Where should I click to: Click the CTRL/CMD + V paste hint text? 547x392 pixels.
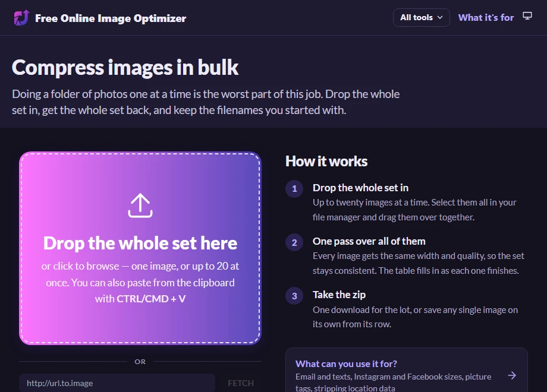click(151, 299)
